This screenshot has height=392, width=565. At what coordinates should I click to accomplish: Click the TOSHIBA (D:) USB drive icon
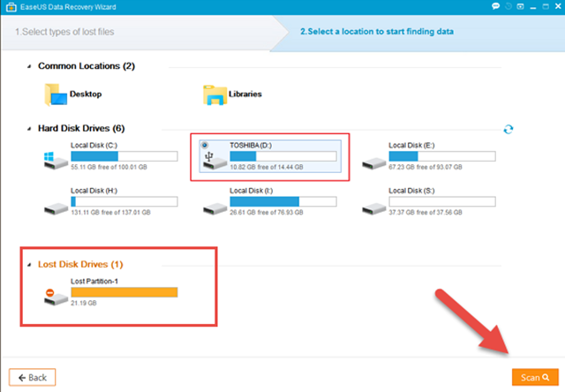(215, 161)
